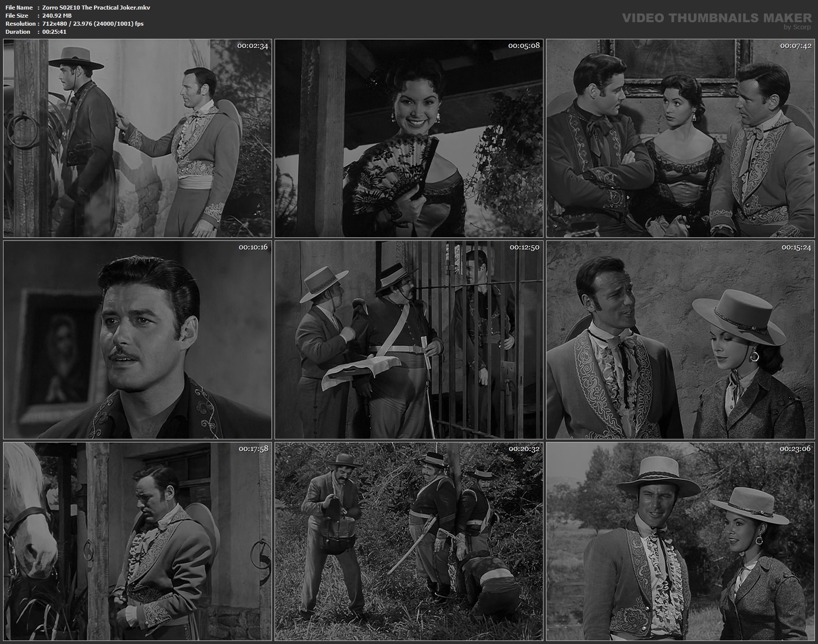Select the thumbnail timestamped 00:12:50
Screen dimensions: 818x644
409,340
